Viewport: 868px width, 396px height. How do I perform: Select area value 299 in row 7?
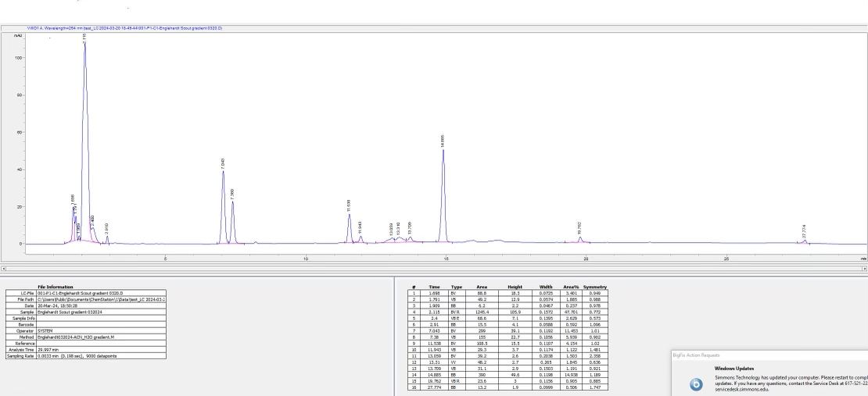point(482,330)
